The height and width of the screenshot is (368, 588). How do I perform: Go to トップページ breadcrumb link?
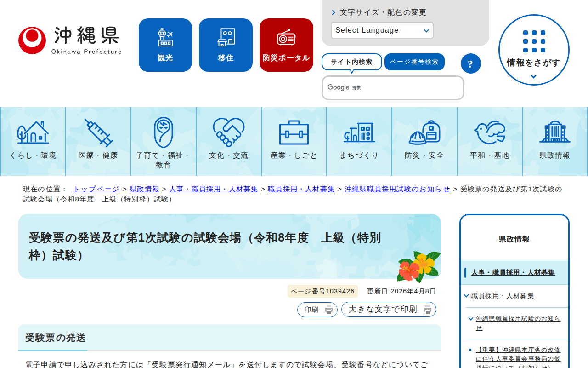[x=96, y=189]
